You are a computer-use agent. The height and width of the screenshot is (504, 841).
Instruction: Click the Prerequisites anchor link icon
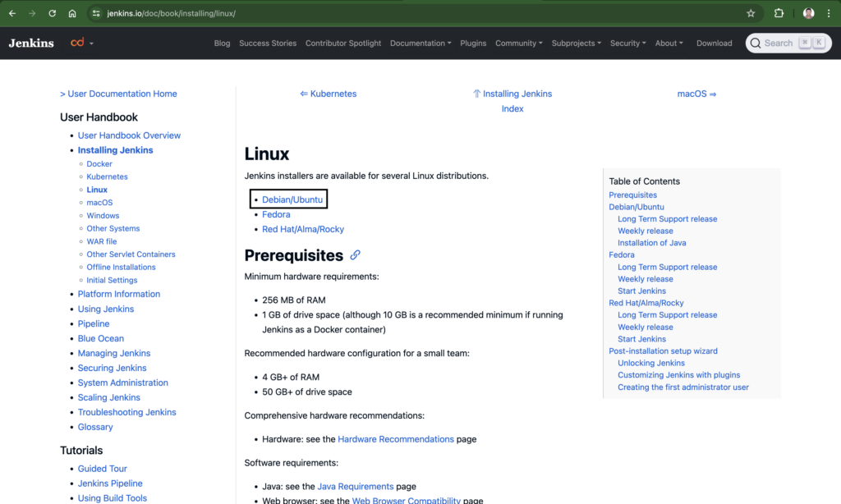pos(355,255)
